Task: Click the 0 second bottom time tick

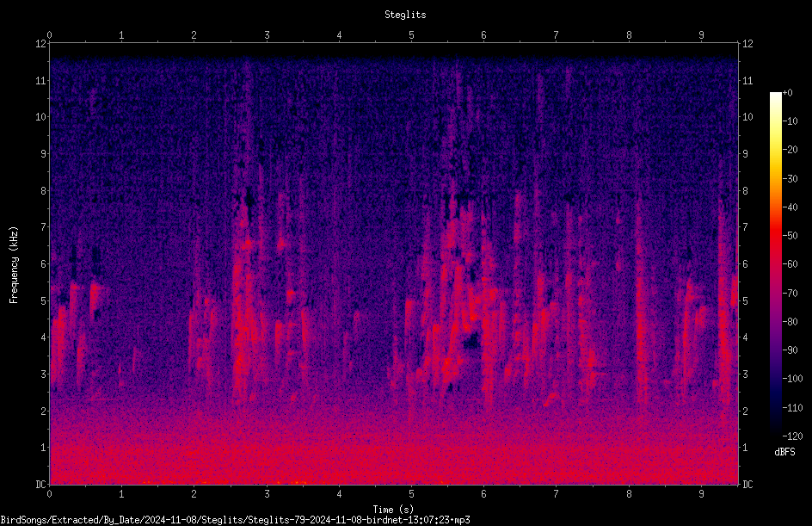Action: tap(49, 494)
